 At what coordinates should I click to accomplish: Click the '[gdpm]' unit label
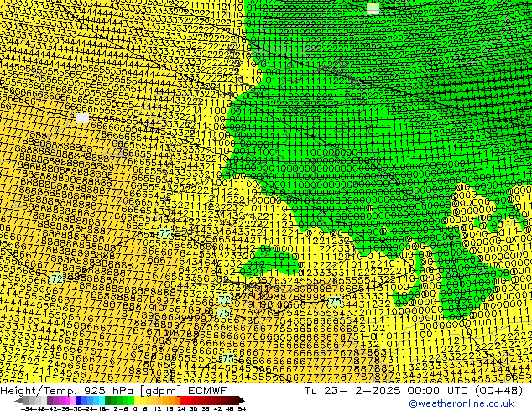pyautogui.click(x=162, y=391)
